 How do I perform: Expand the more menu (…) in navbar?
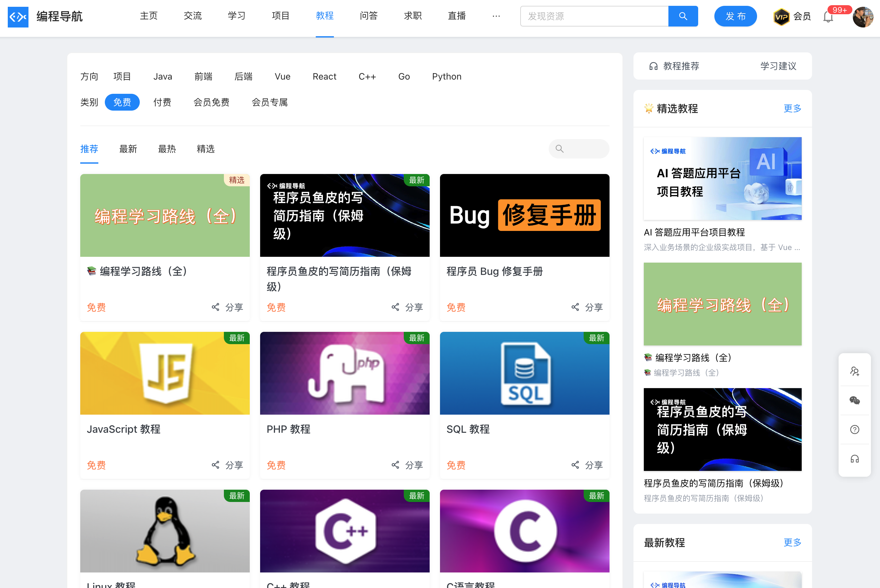coord(496,16)
